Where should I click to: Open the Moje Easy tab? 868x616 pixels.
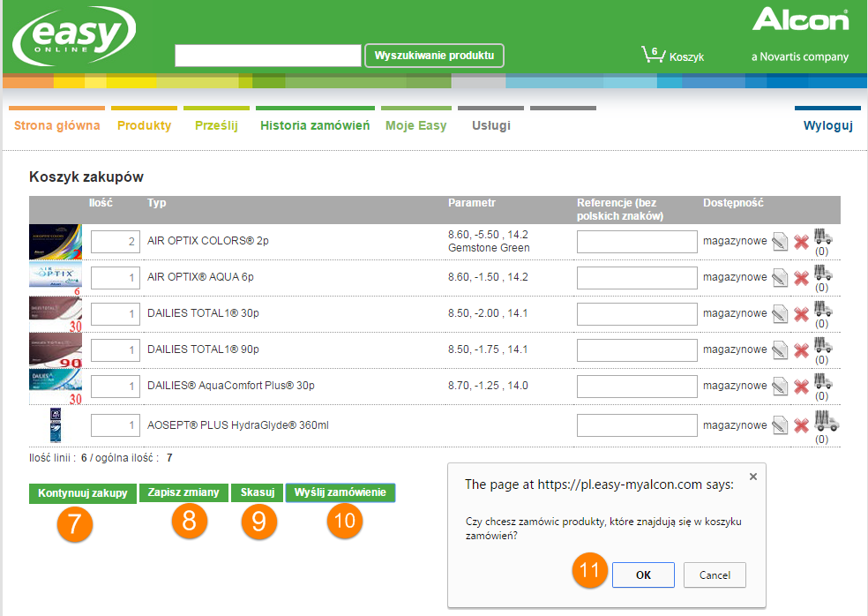coord(415,125)
